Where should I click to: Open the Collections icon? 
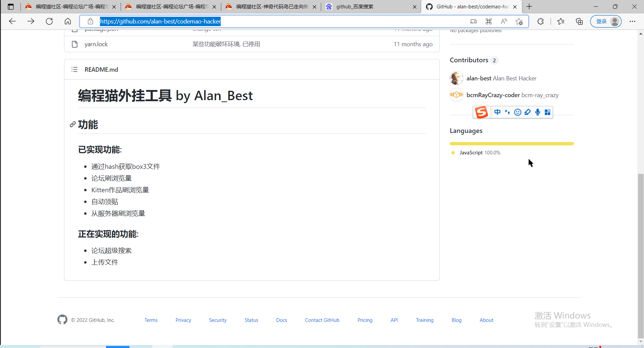579,21
